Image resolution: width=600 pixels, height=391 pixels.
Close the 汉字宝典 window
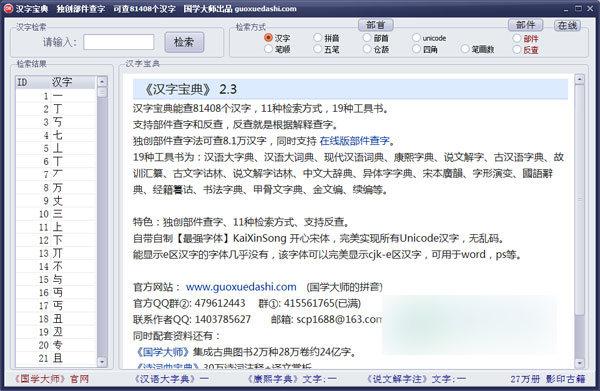click(x=590, y=8)
